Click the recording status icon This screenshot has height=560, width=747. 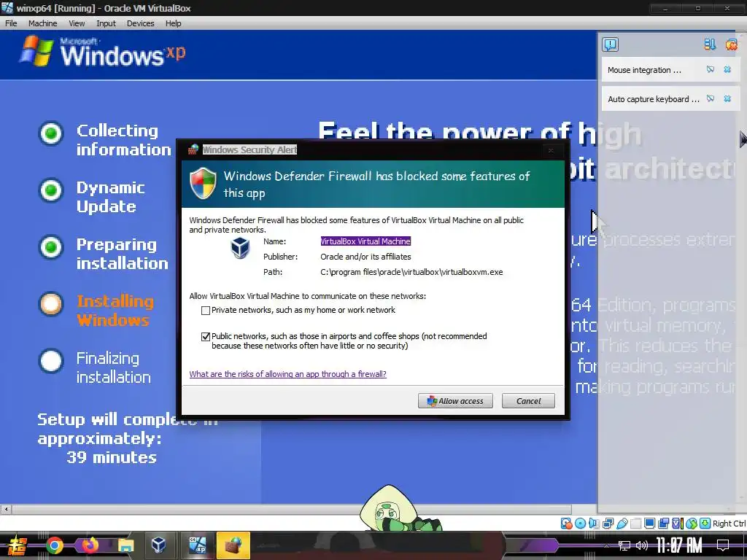click(663, 524)
